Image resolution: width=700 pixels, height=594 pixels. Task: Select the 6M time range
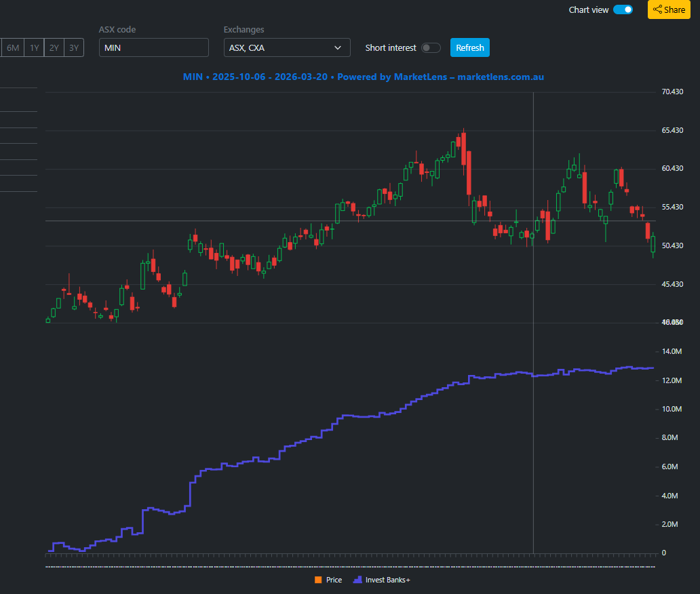13,47
